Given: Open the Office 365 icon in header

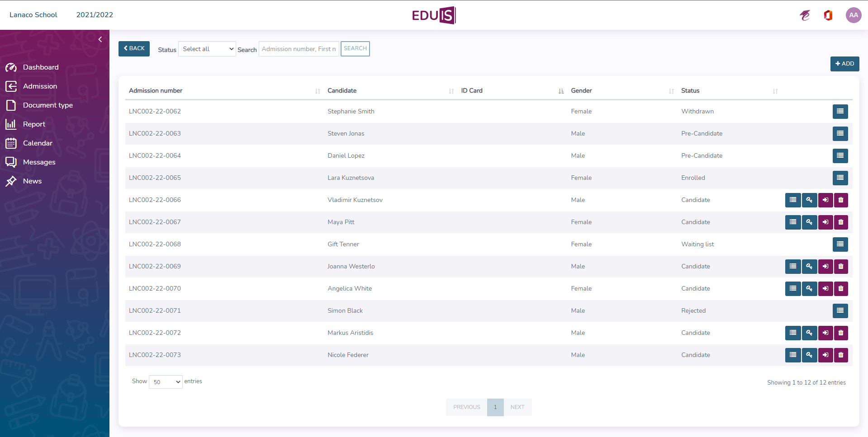Looking at the screenshot, I should click(x=828, y=15).
